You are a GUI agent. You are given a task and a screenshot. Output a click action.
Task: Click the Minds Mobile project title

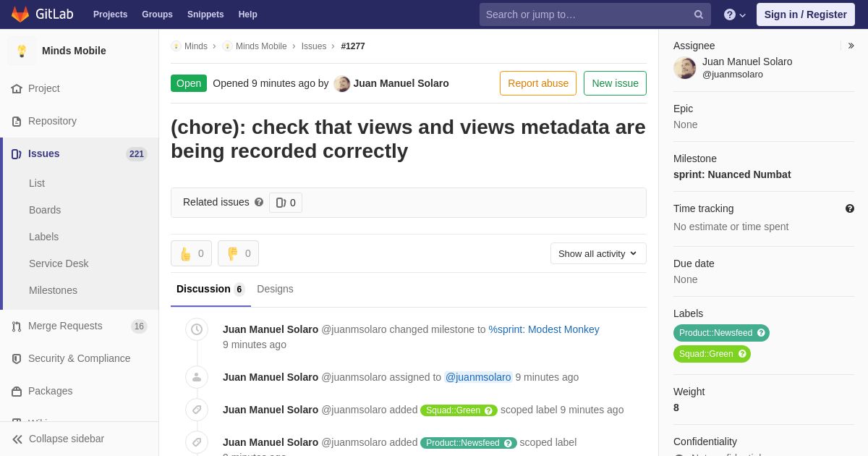(74, 51)
